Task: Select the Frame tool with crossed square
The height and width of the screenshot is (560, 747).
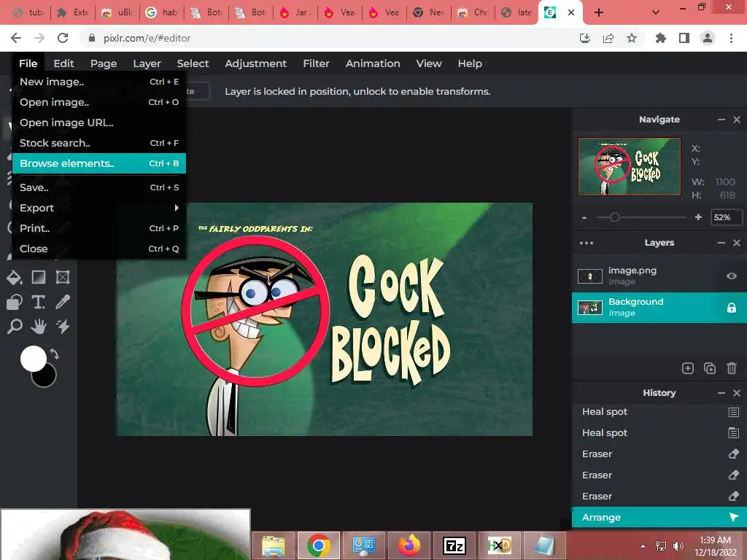Action: pyautogui.click(x=63, y=277)
